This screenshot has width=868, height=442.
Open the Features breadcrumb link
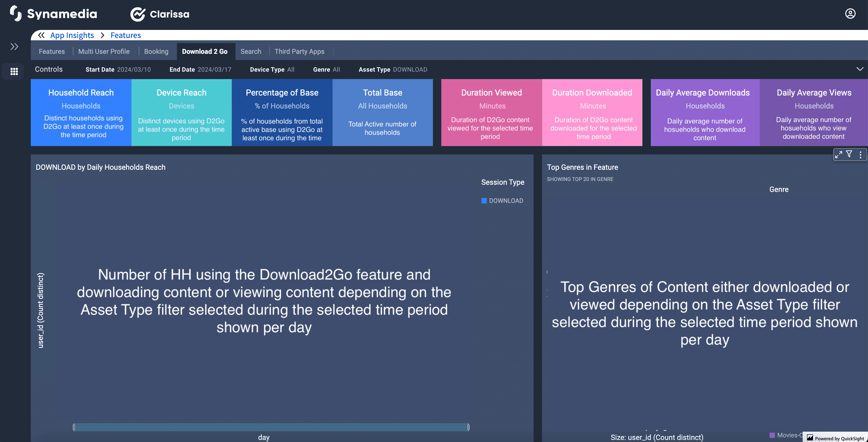tap(126, 35)
